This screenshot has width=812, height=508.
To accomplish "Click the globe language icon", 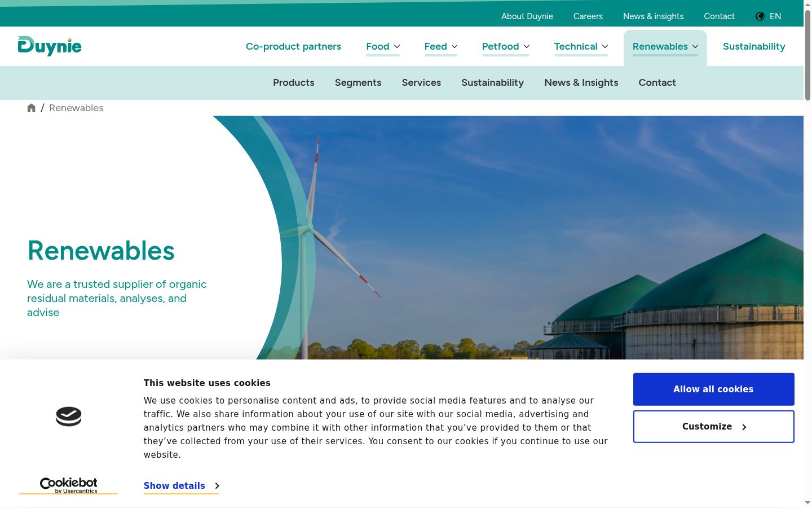I will click(x=760, y=16).
